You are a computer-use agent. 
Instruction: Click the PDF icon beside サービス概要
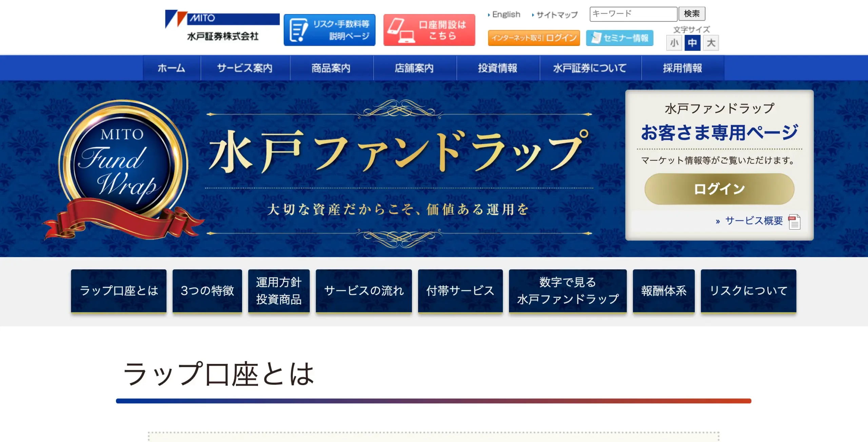(794, 222)
